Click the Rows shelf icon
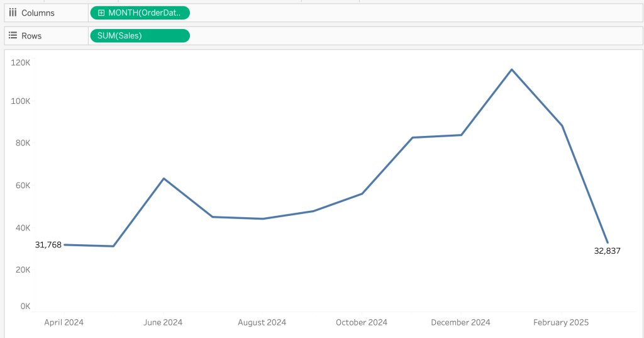The width and height of the screenshot is (644, 338). pyautogui.click(x=13, y=36)
